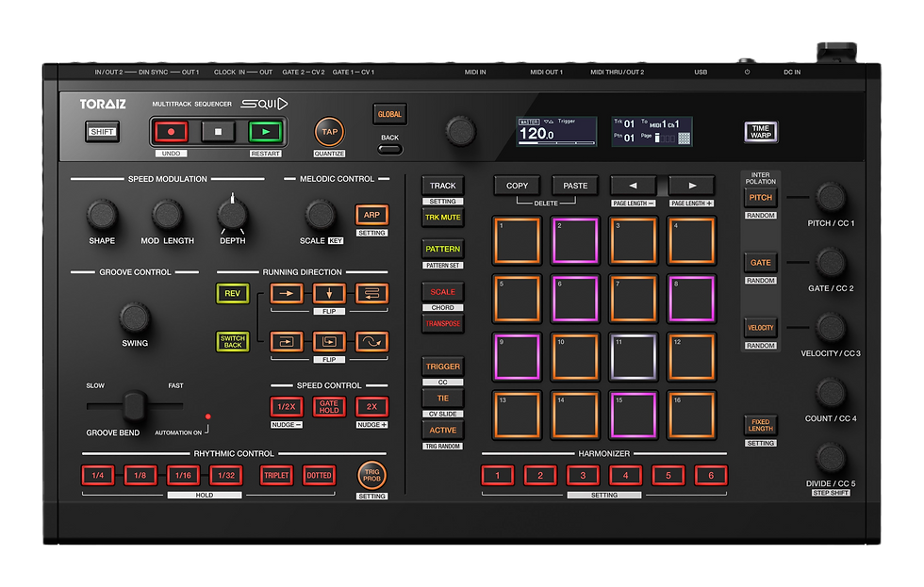Tap purple step pad 8
Image resolution: width=924 pixels, height=587 pixels.
(x=692, y=299)
